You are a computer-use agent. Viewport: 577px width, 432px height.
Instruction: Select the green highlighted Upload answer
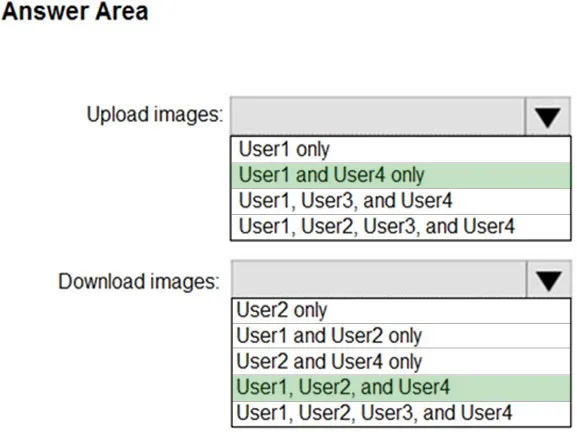click(x=401, y=175)
